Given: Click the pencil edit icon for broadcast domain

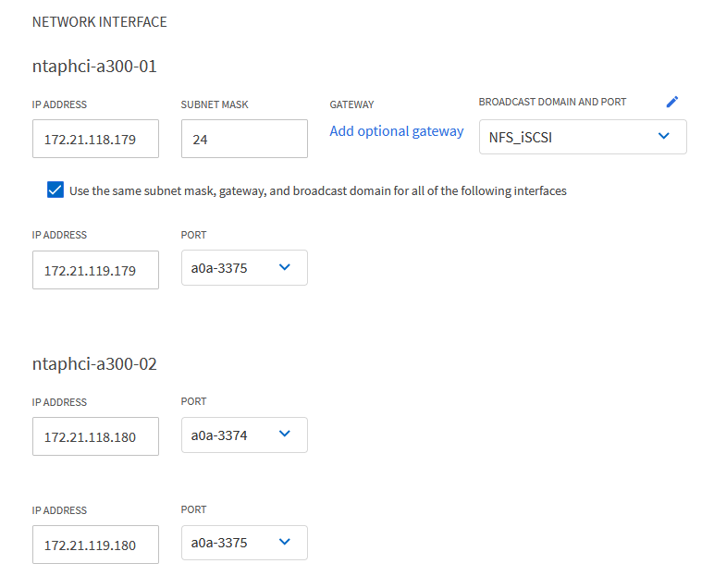Looking at the screenshot, I should pyautogui.click(x=672, y=103).
